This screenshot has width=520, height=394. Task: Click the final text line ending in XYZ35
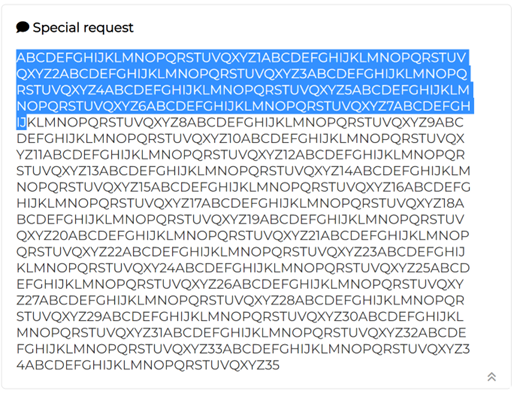click(148, 365)
